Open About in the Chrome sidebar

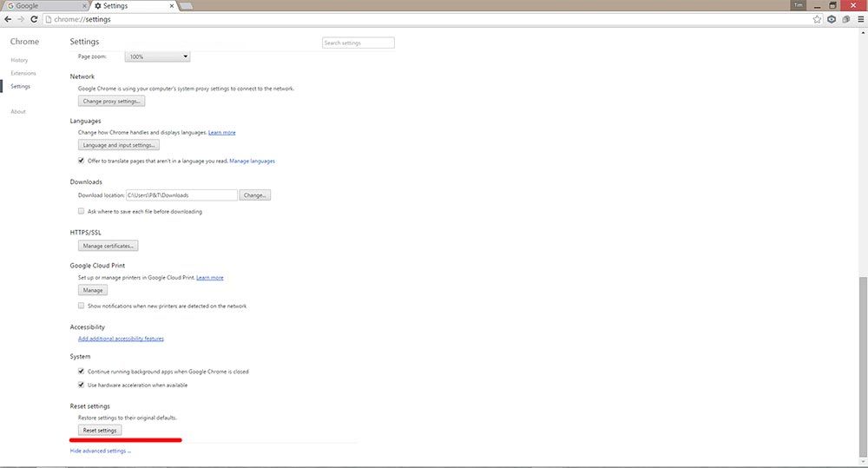point(18,112)
